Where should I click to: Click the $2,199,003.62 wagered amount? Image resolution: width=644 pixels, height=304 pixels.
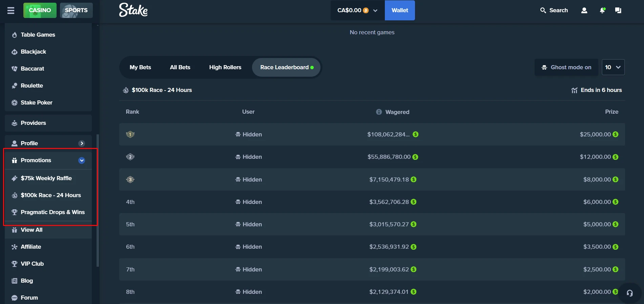pyautogui.click(x=389, y=269)
